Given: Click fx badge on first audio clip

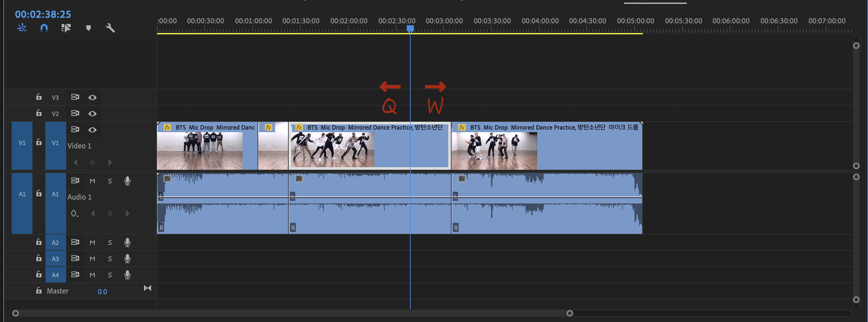Looking at the screenshot, I should pos(167,179).
